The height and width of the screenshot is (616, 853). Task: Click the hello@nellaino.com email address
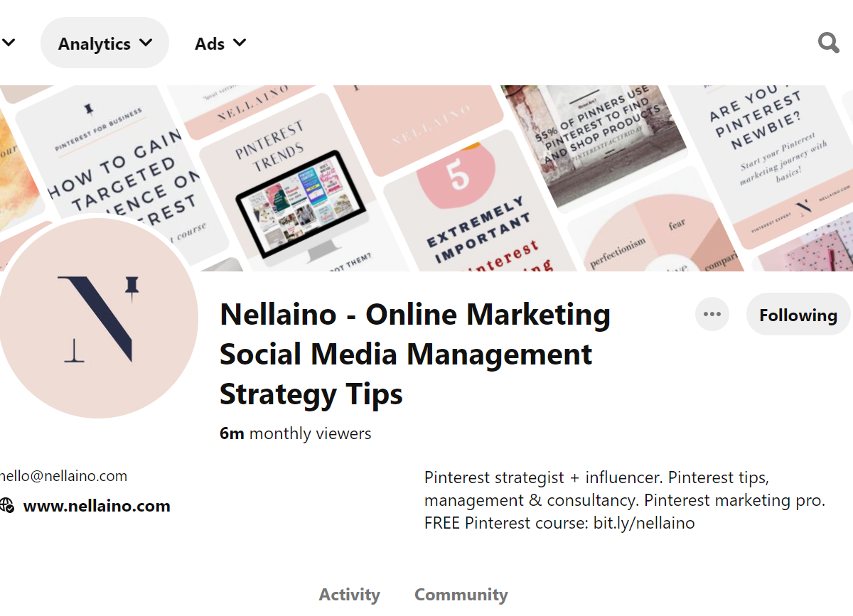[64, 476]
